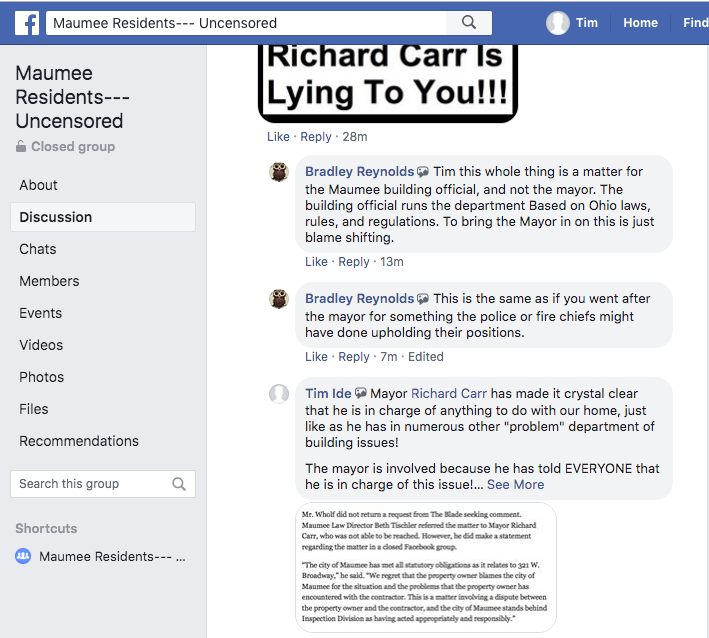The image size is (709, 638).
Task: Click the Edited label on second comment
Action: point(426,357)
